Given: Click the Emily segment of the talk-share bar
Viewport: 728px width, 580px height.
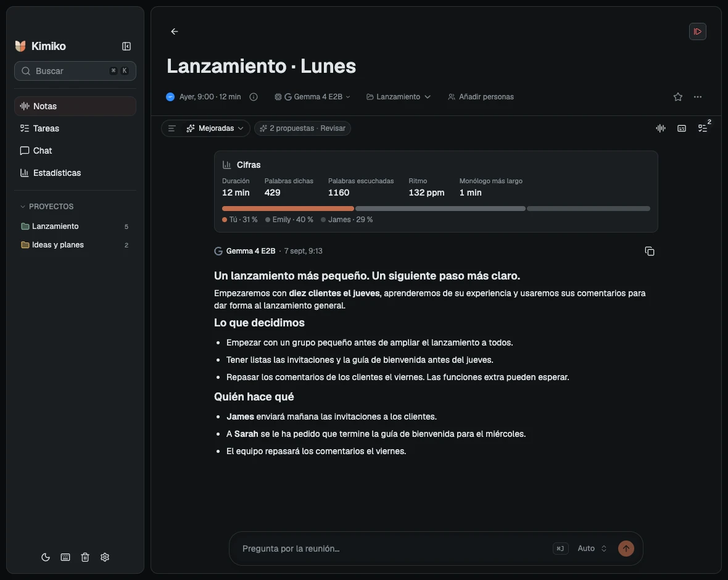Looking at the screenshot, I should point(440,209).
